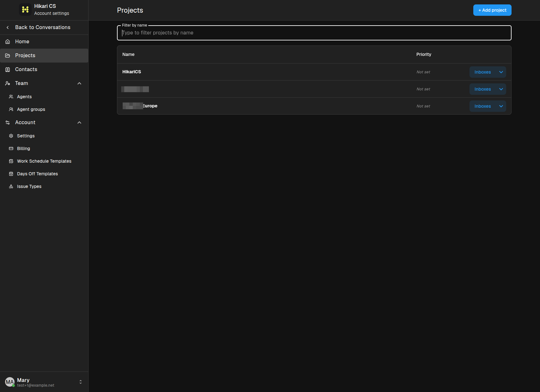Screen dimensions: 540x392
Task: Click the Projects folder icon
Action: tap(8, 56)
